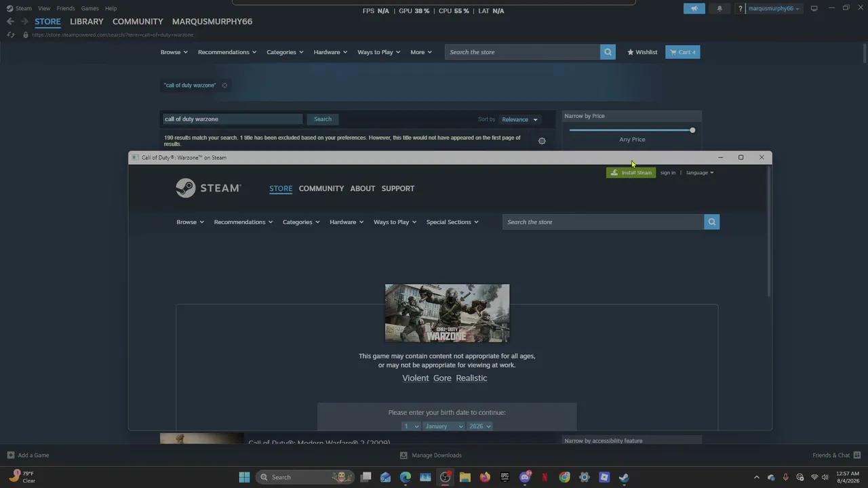
Task: Open the Manage Downloads icon
Action: pyautogui.click(x=404, y=455)
